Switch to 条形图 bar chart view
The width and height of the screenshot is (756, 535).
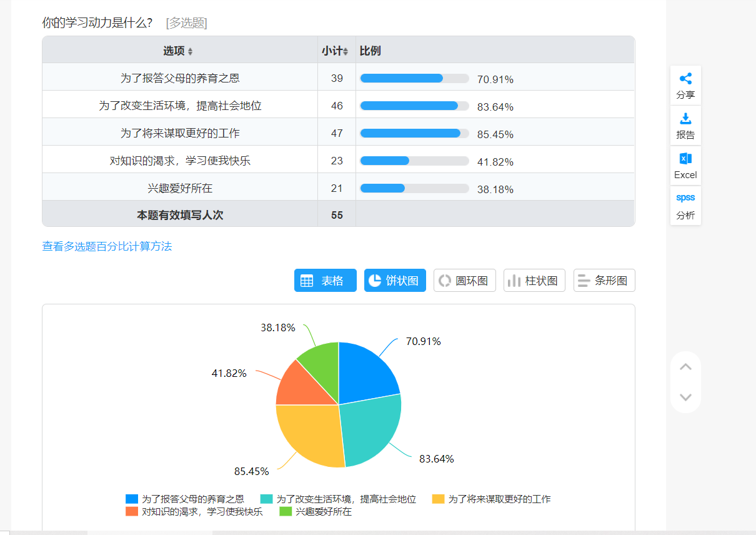click(604, 281)
